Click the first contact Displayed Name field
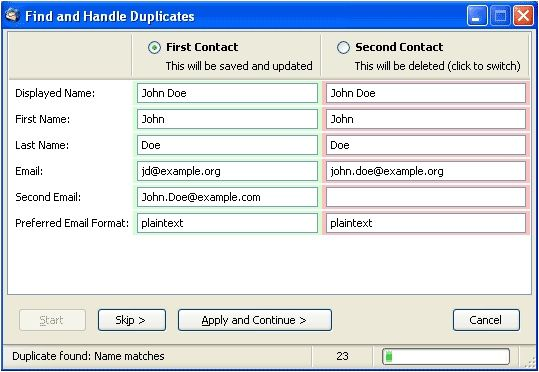Image resolution: width=539 pixels, height=372 pixels. (227, 93)
